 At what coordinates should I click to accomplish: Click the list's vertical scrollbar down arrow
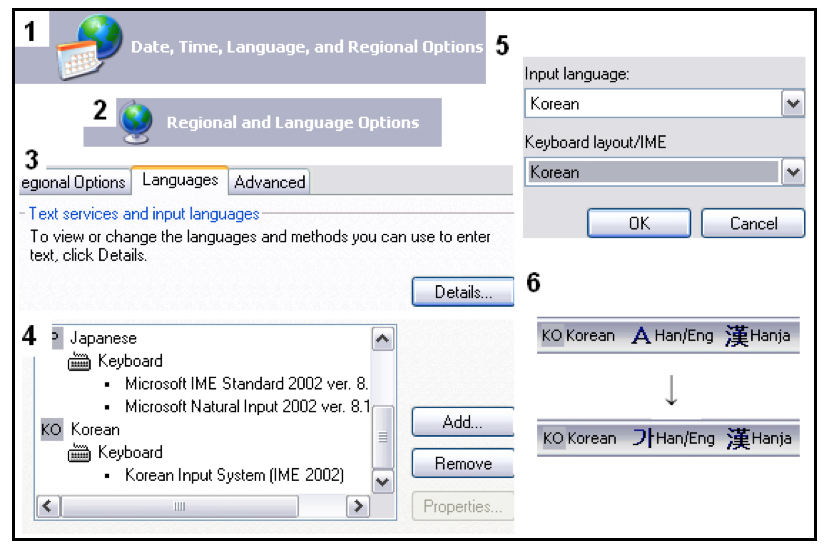pos(383,481)
